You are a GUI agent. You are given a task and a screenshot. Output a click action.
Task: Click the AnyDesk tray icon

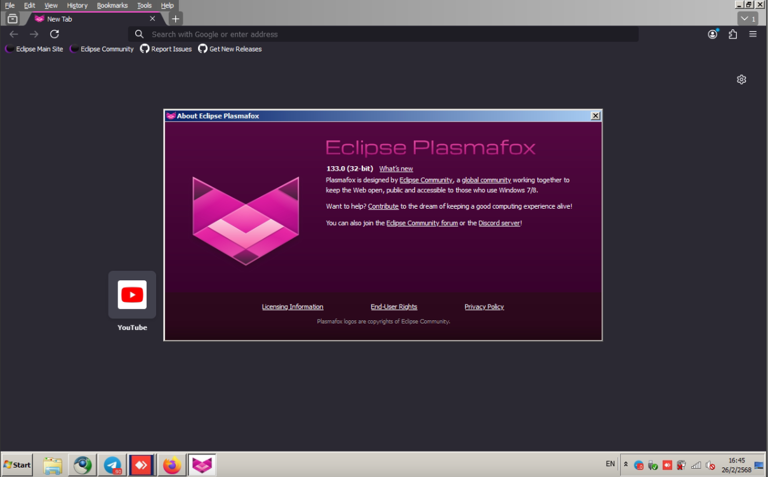pyautogui.click(x=667, y=465)
